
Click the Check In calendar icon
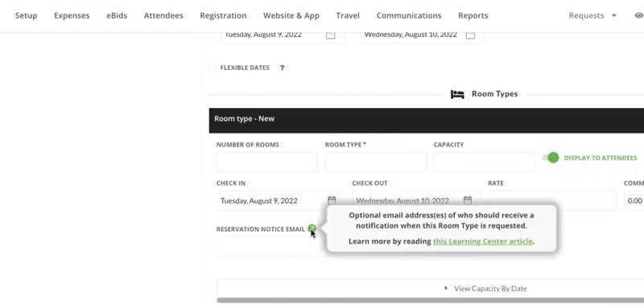click(x=332, y=201)
